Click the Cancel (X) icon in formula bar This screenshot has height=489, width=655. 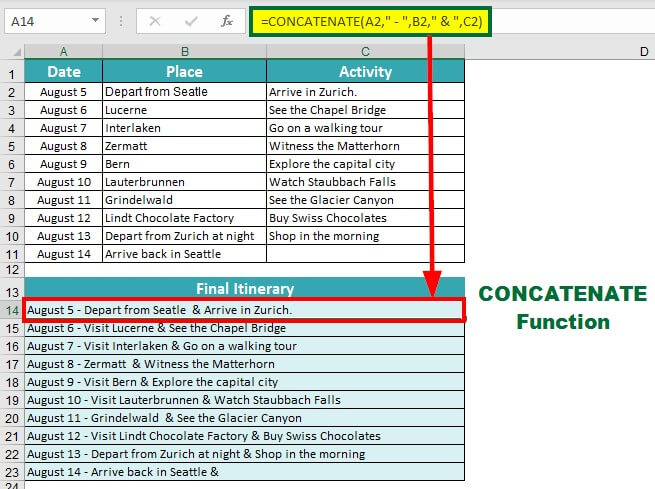click(155, 21)
